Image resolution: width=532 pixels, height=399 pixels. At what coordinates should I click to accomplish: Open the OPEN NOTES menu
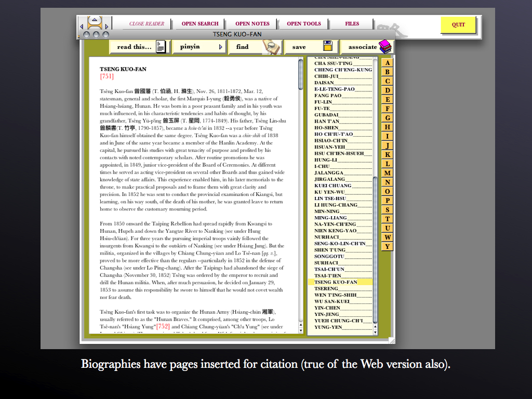click(252, 24)
